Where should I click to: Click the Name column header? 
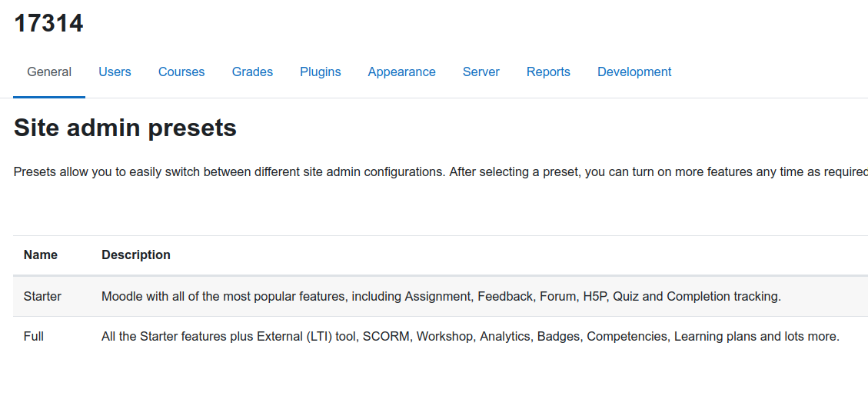(x=41, y=255)
